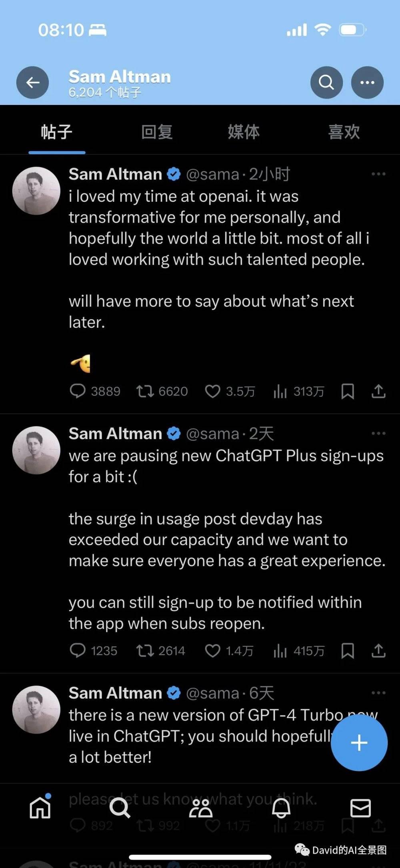
Task: Repost the 'loved my time at openai' post
Action: point(145,391)
